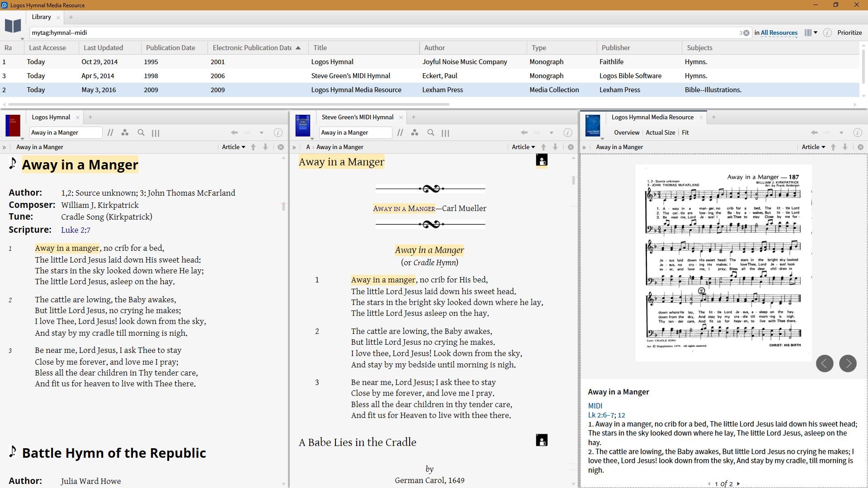The image size is (868, 488).
Task: Go back in Steve Green's MIDI Hymnal history
Action: click(x=524, y=133)
